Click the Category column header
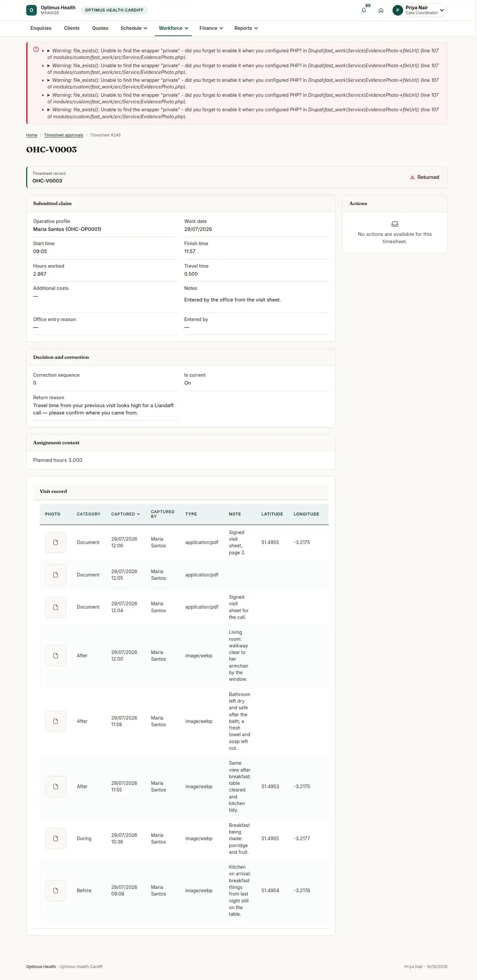Viewport: 477px width, 980px height. (x=89, y=514)
